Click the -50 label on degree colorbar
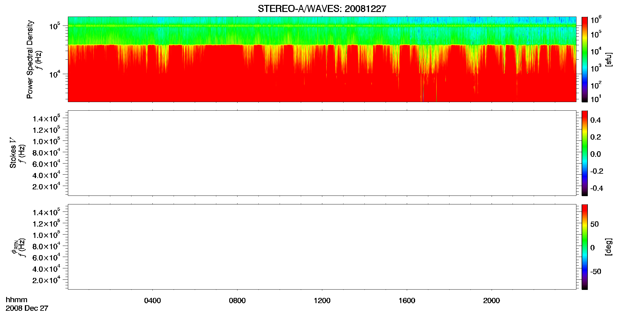 [x=596, y=271]
